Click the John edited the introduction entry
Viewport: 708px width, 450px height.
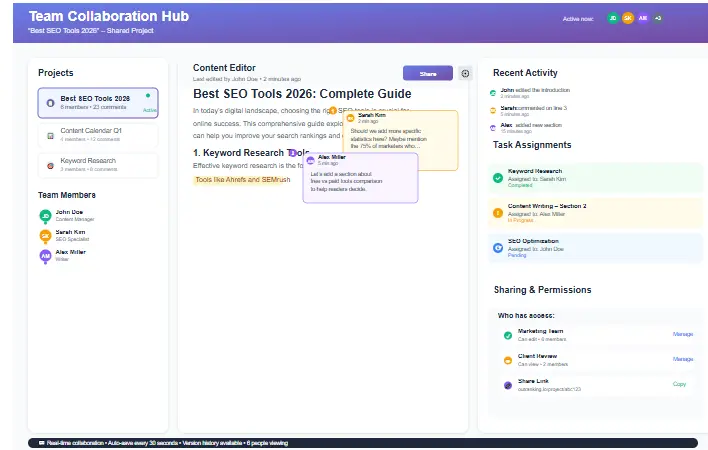(535, 93)
